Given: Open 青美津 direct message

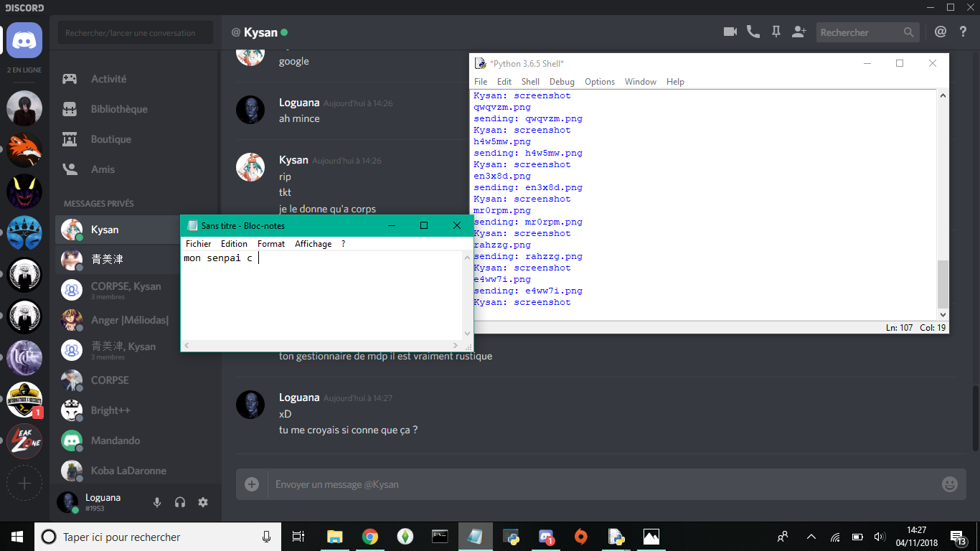Looking at the screenshot, I should click(x=117, y=259).
